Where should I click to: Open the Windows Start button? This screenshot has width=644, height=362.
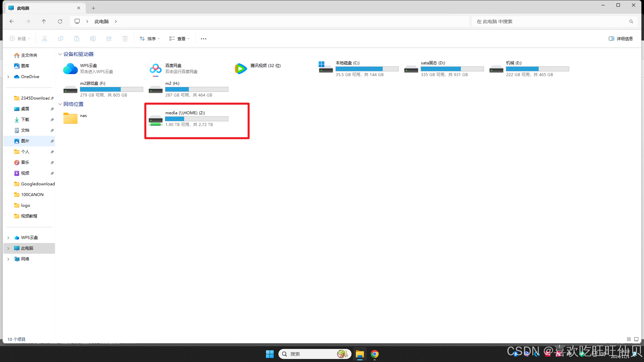pyautogui.click(x=270, y=354)
